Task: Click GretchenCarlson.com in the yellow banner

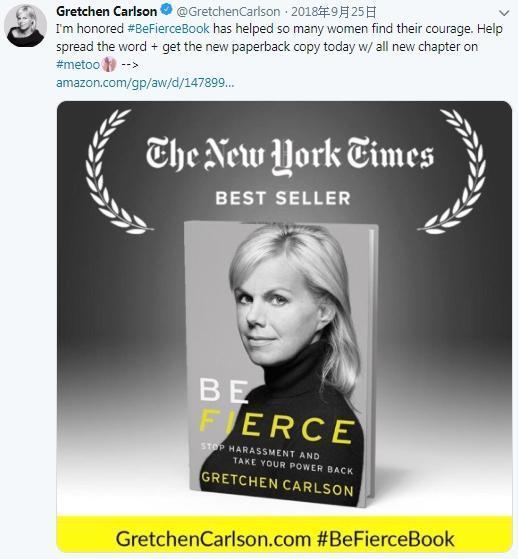Action: coord(213,539)
